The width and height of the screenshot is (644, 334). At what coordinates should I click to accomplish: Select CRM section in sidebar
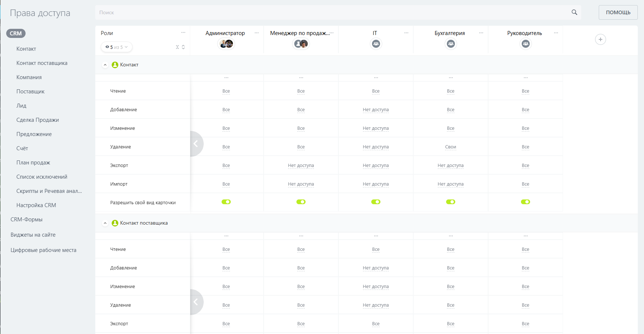click(x=16, y=34)
